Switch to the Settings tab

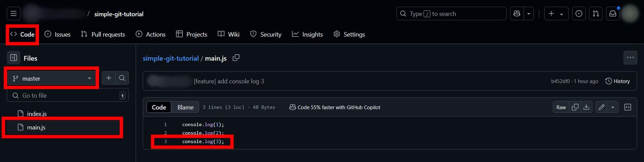pyautogui.click(x=349, y=34)
